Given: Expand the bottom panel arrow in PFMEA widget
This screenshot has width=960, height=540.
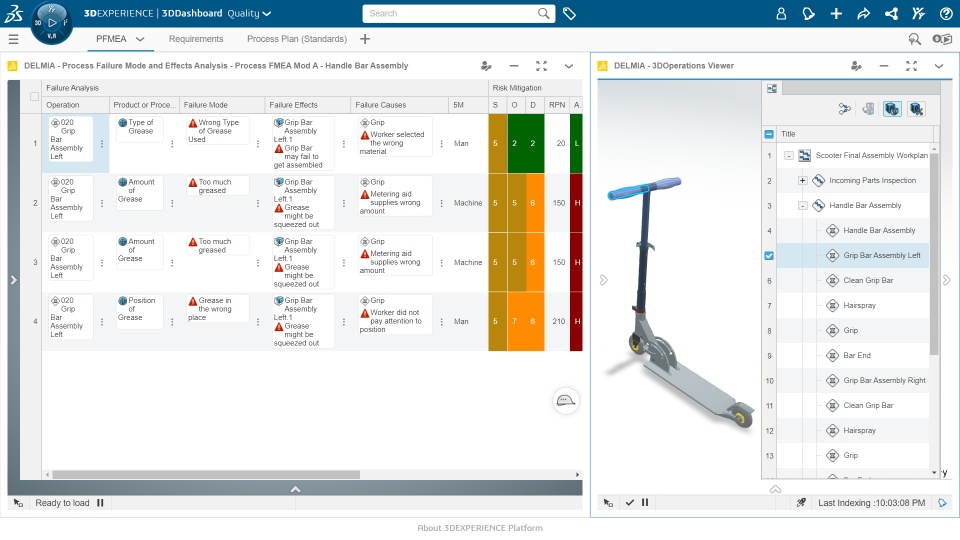Looking at the screenshot, I should [x=295, y=489].
